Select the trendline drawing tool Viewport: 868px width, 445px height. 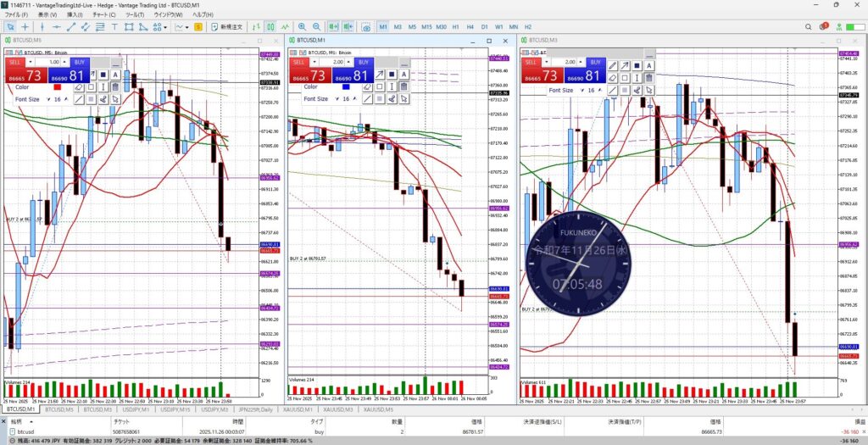[70, 27]
